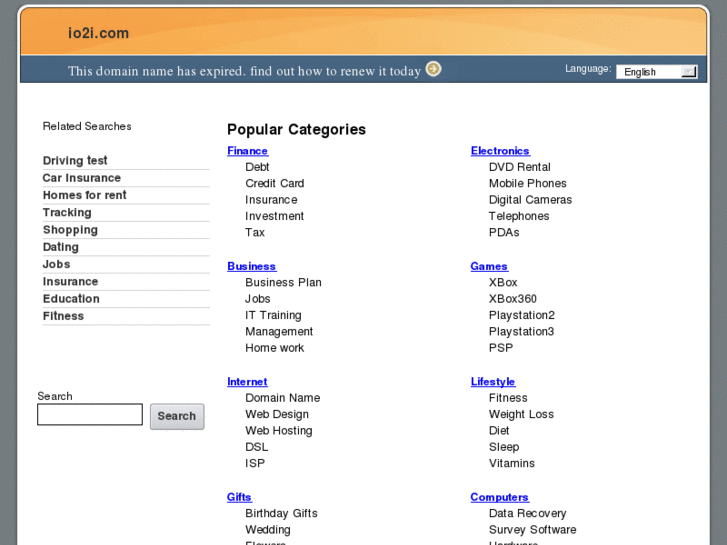Click Tax under Finance
Screen dimensions: 727x545
click(x=255, y=232)
